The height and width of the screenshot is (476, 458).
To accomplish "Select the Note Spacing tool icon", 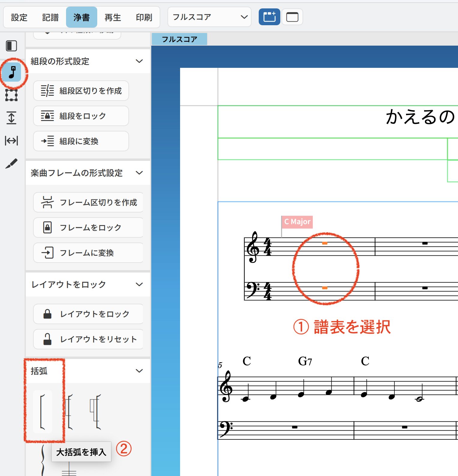I will click(x=11, y=140).
